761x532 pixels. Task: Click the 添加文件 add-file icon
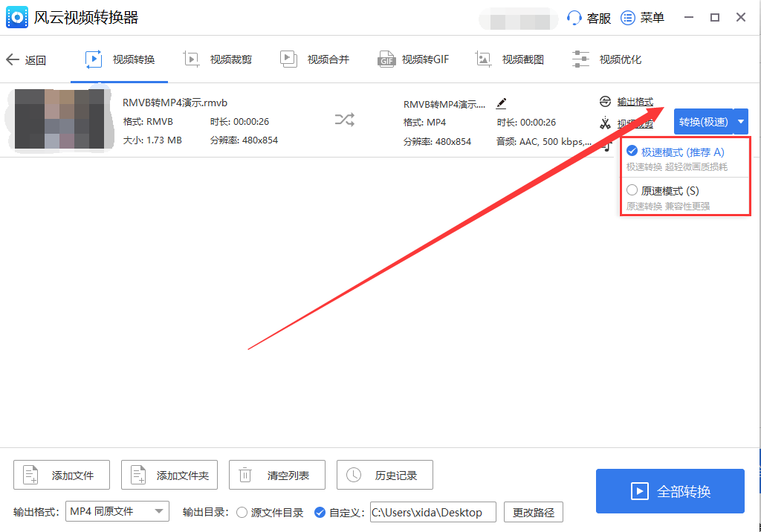(30, 475)
